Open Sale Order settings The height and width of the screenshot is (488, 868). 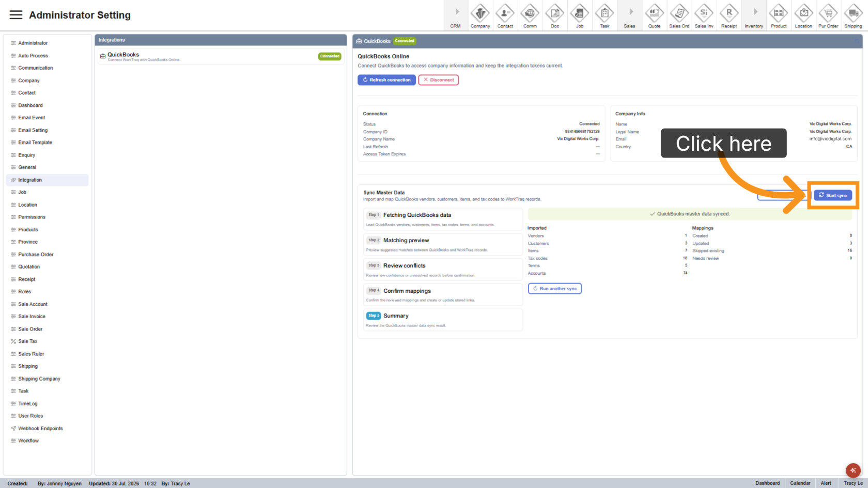pos(47,329)
